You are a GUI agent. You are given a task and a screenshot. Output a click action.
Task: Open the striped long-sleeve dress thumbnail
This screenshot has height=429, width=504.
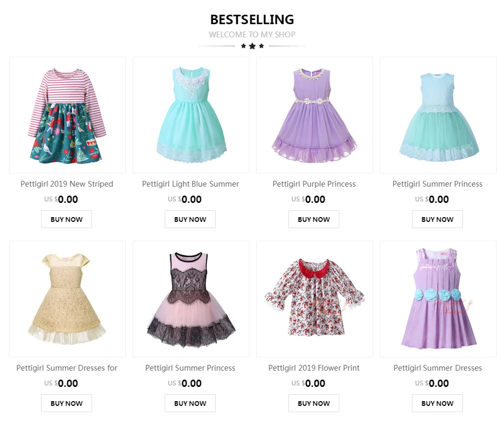tap(67, 115)
